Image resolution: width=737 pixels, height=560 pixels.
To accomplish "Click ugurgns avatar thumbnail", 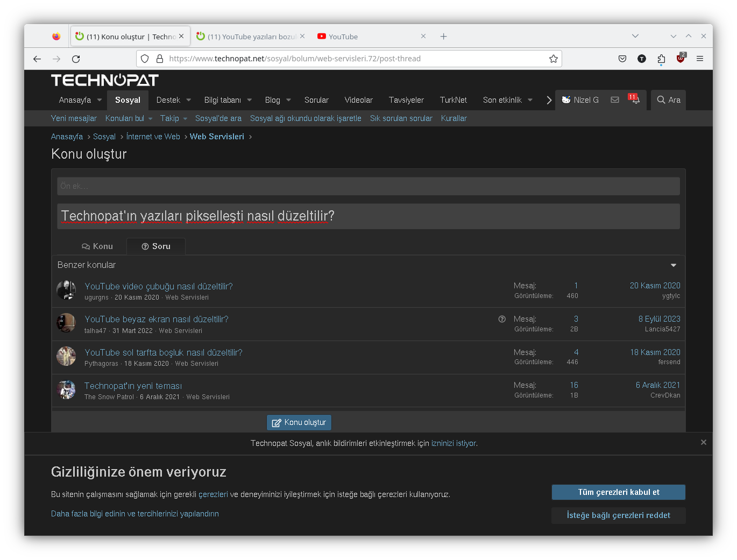I will (66, 290).
